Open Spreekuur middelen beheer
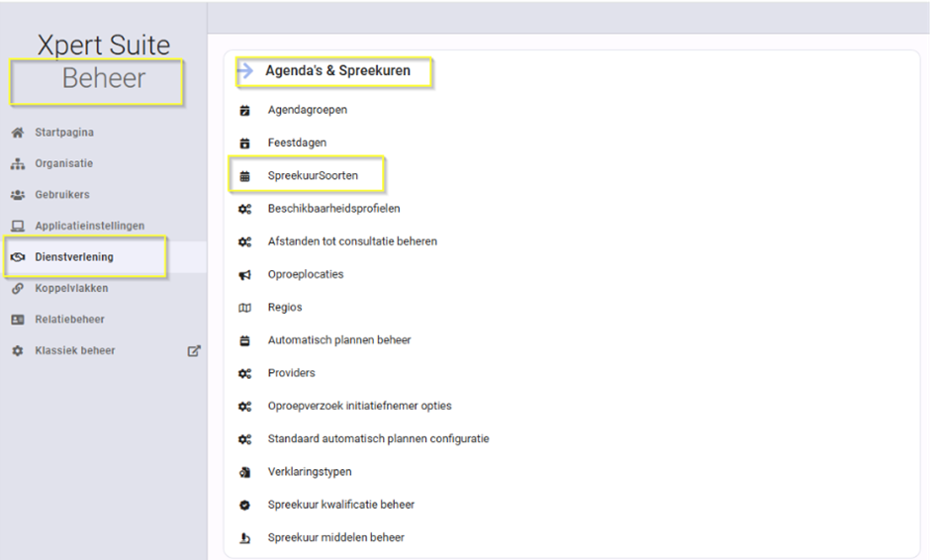Viewport: 930px width, 560px height. [335, 537]
